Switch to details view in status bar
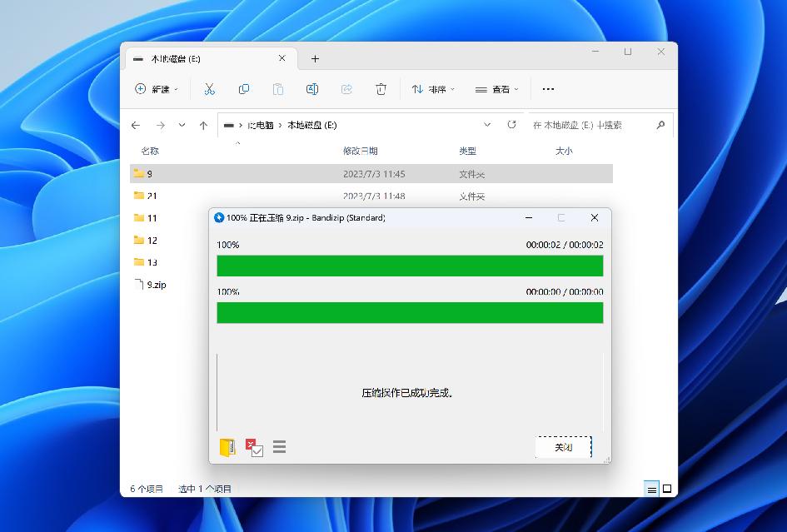Viewport: 787px width, 532px height. tap(650, 489)
